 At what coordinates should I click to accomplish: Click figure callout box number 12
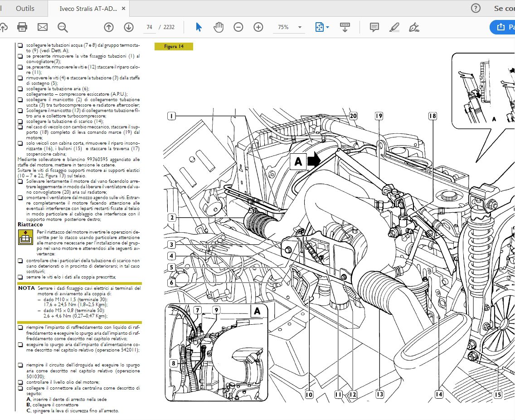[x=353, y=395]
